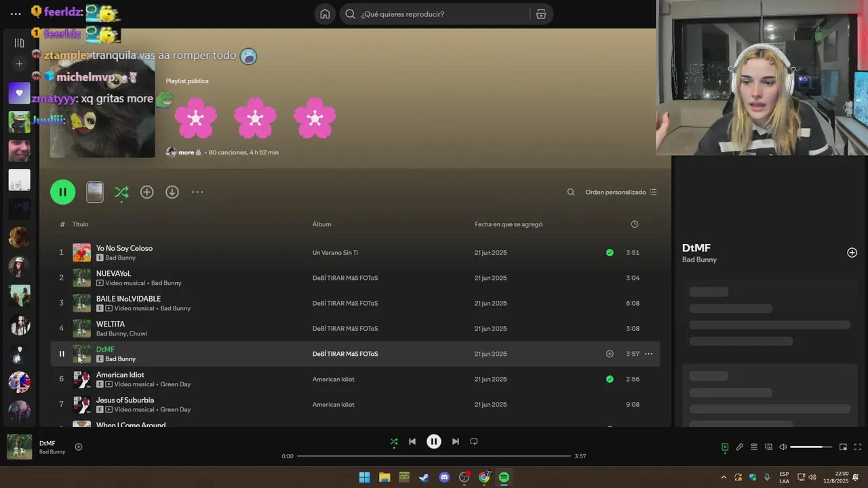Screen dimensions: 868x488
Task: Open DtMF row more options
Action: click(x=648, y=354)
